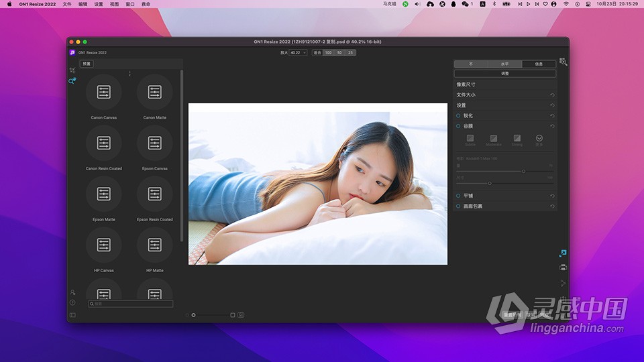Reset the 平铺 pane
This screenshot has width=644, height=362.
coord(552,196)
